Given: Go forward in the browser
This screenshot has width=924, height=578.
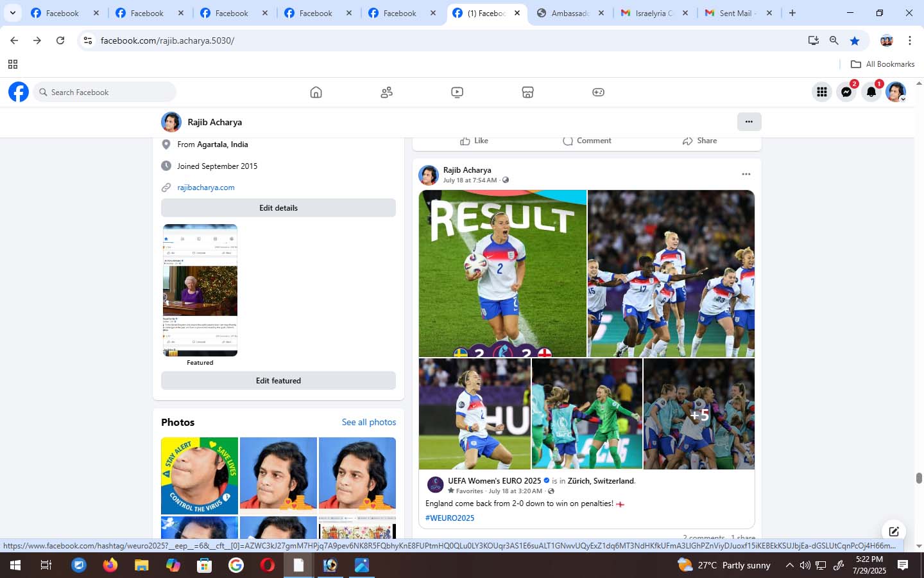Looking at the screenshot, I should (37, 40).
